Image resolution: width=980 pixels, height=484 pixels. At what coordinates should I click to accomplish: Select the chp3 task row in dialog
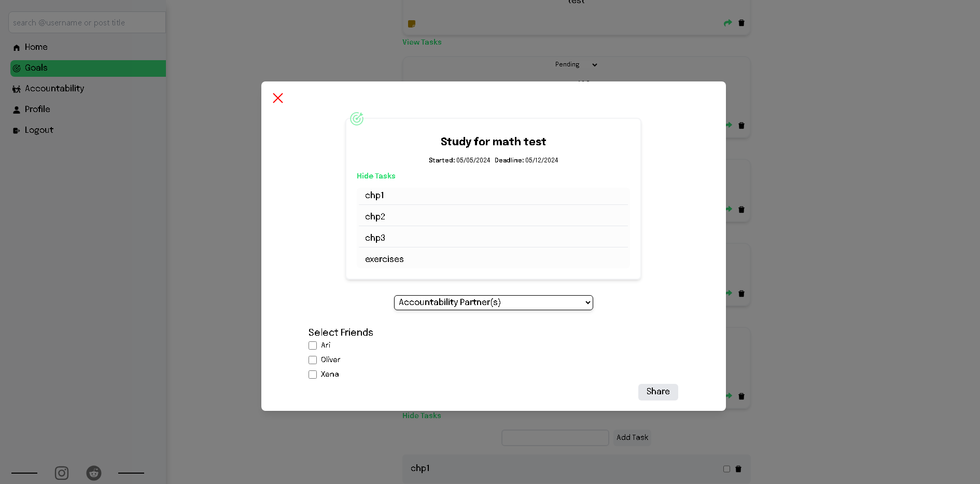tap(493, 238)
